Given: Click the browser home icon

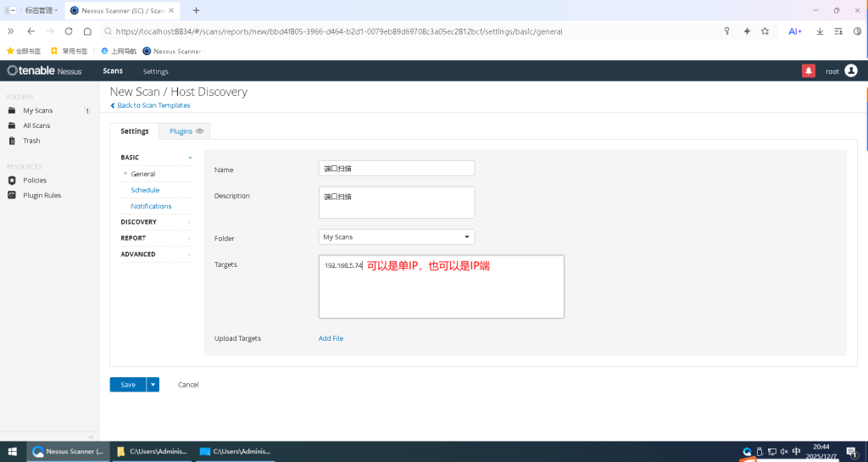Looking at the screenshot, I should click(x=87, y=31).
